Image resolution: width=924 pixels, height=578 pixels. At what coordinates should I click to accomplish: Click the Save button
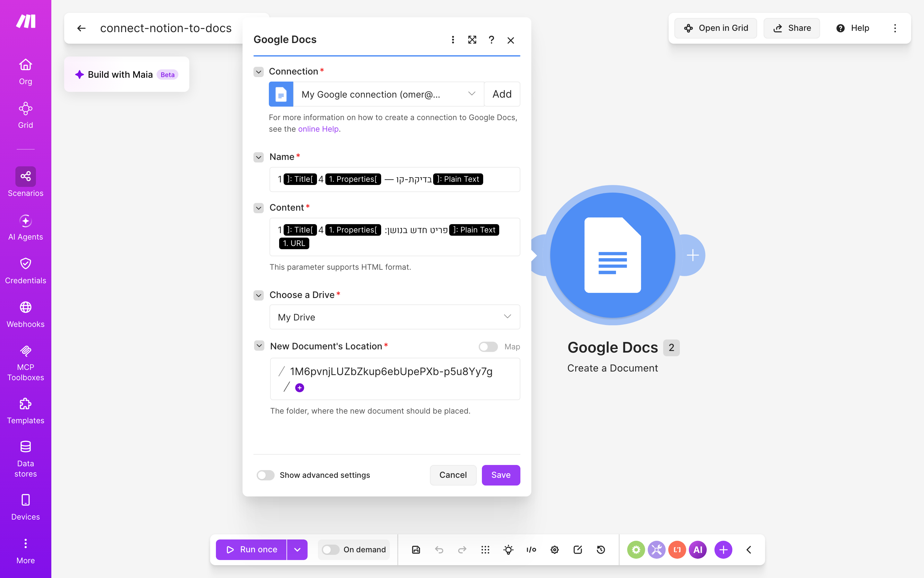501,475
